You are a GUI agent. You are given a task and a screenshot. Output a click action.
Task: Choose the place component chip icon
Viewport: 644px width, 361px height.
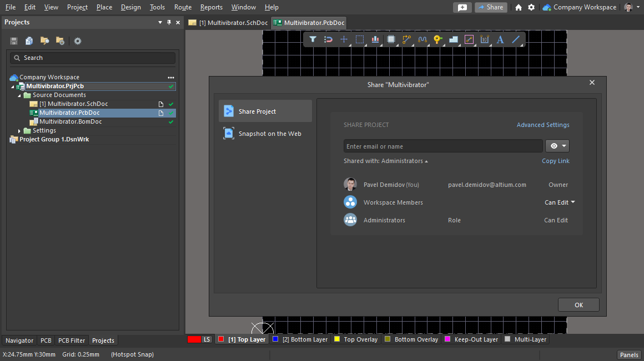[391, 39]
